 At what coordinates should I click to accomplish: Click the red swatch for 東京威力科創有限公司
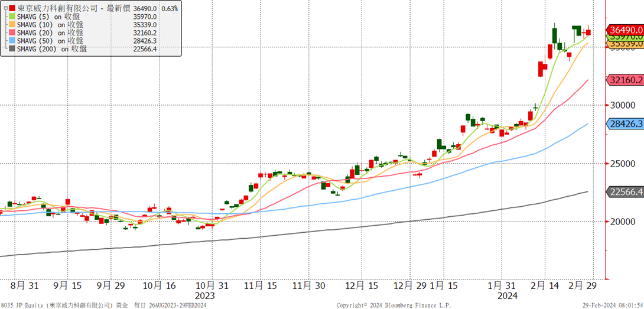coord(12,8)
